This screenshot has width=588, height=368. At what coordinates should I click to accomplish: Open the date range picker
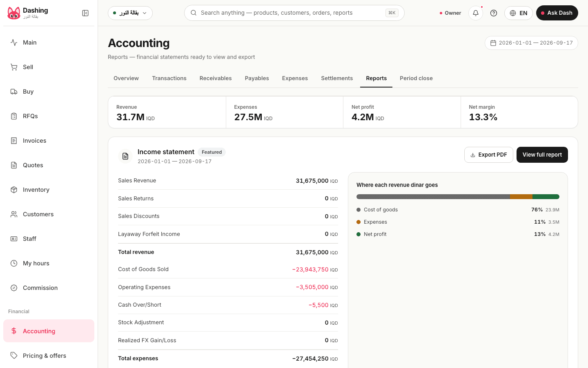coord(531,43)
